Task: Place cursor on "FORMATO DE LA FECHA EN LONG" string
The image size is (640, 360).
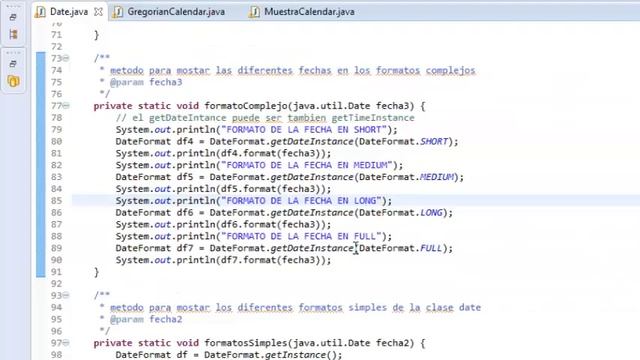Action: 300,201
